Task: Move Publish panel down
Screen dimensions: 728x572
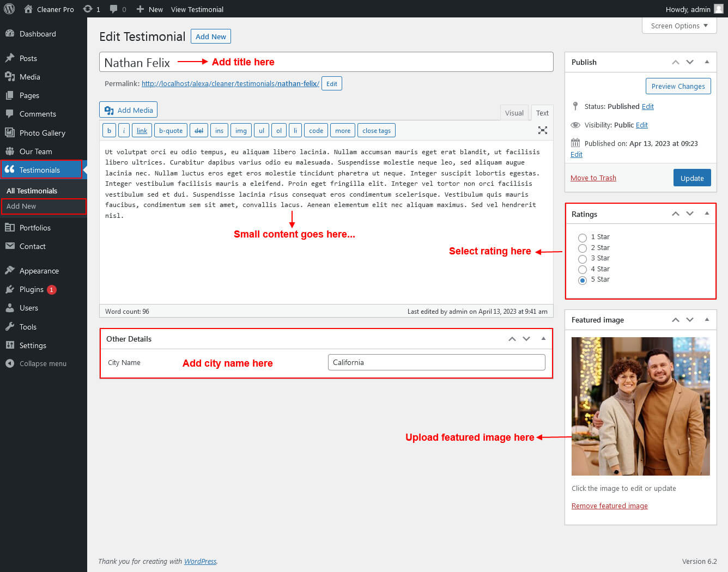Action: (690, 62)
